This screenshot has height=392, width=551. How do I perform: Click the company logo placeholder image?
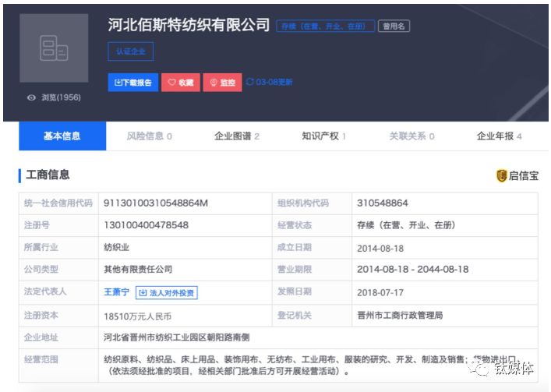tap(54, 48)
